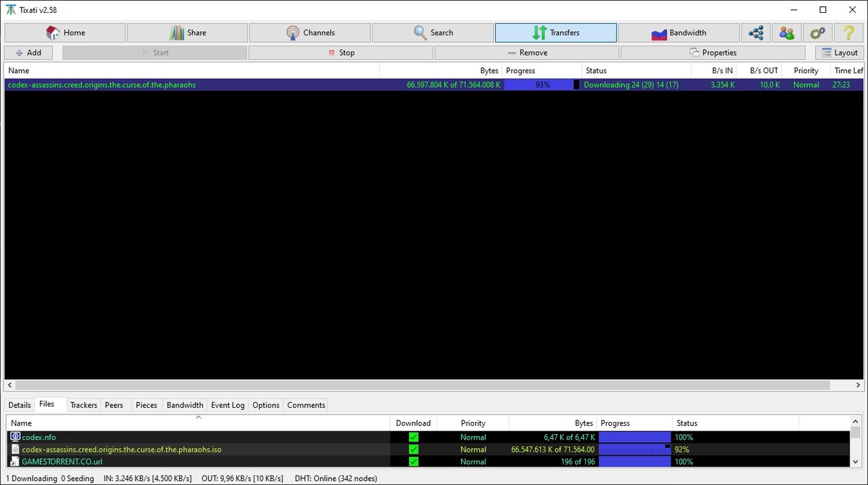Select the pharaohs.iso file name

pos(121,450)
